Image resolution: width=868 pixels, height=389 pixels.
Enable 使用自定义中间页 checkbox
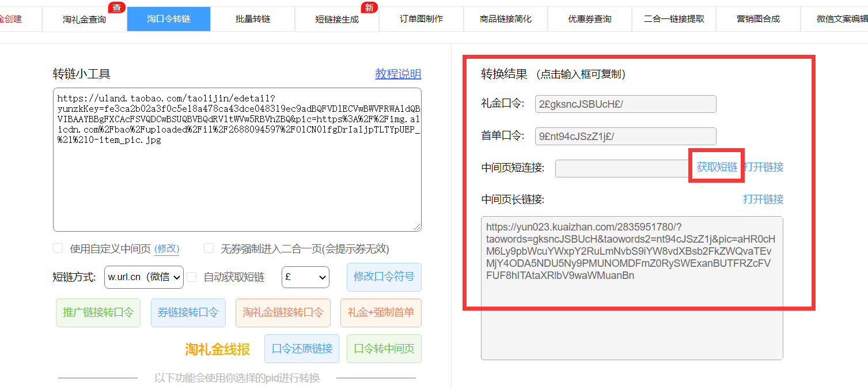[58, 248]
